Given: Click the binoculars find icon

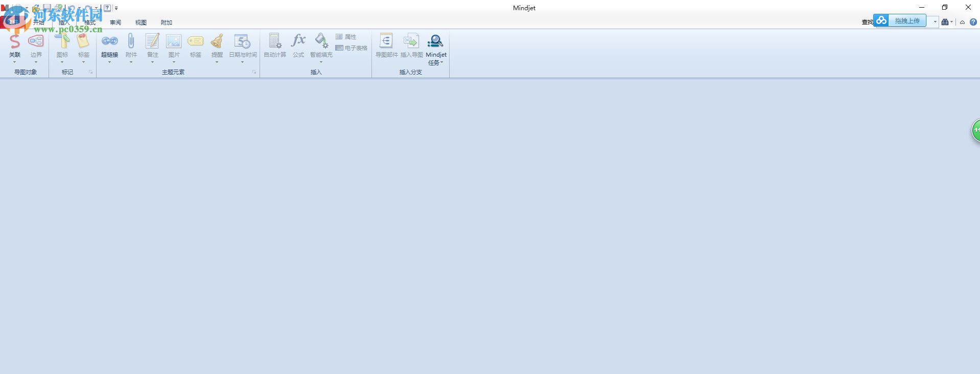Looking at the screenshot, I should (945, 22).
